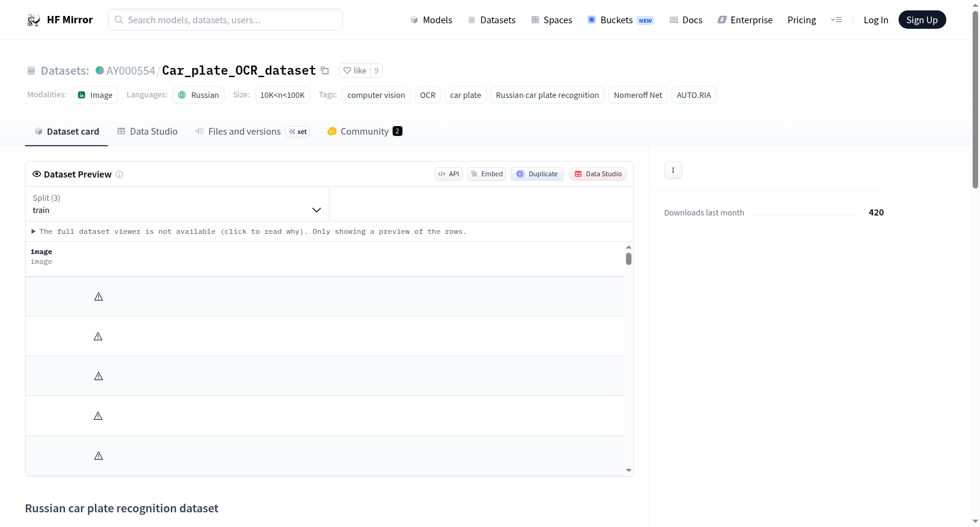Select the Russian language tag
The width and height of the screenshot is (980, 527).
pyautogui.click(x=198, y=95)
